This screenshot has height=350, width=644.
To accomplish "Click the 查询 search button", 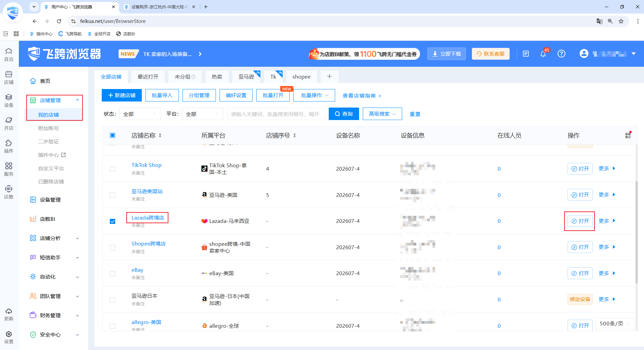I will [x=344, y=114].
